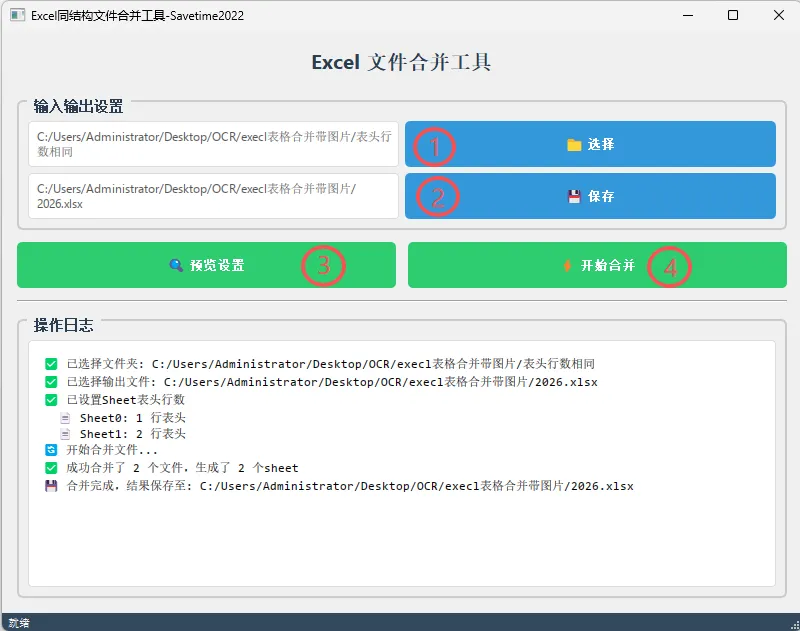Click the 输入输出设置 group label
Image resolution: width=800 pixels, height=631 pixels.
point(78,106)
